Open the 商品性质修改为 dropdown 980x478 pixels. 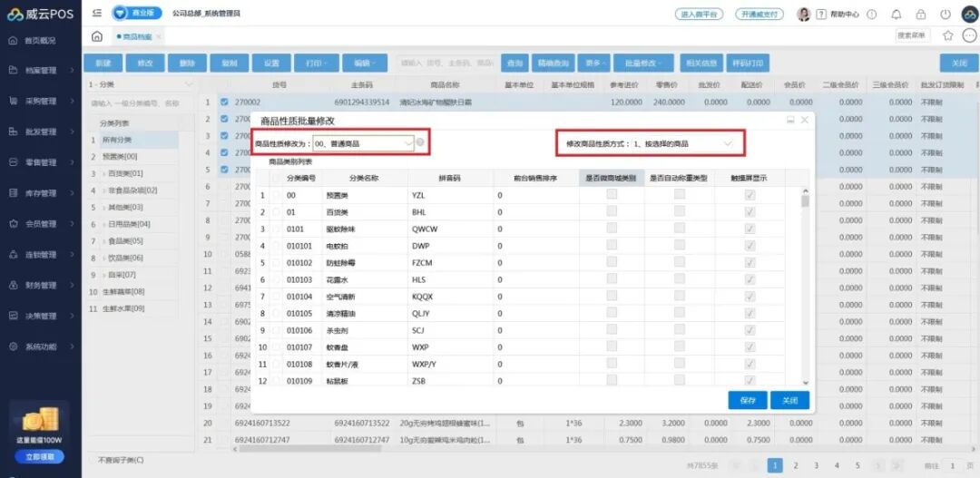click(407, 143)
